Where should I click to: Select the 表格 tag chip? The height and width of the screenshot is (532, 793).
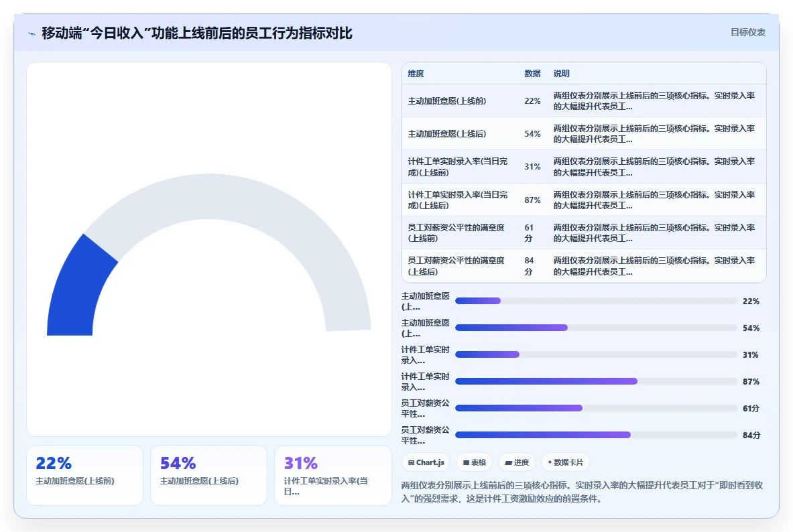point(475,462)
